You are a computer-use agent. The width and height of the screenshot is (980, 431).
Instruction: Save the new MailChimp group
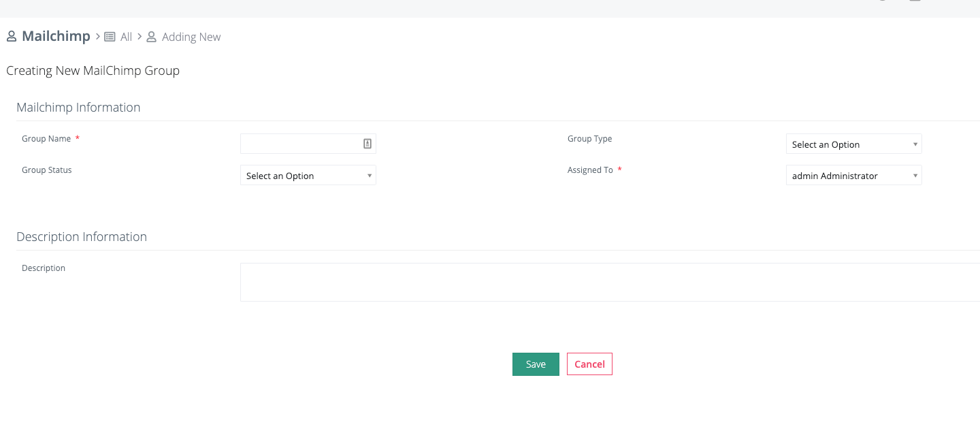pyautogui.click(x=536, y=364)
